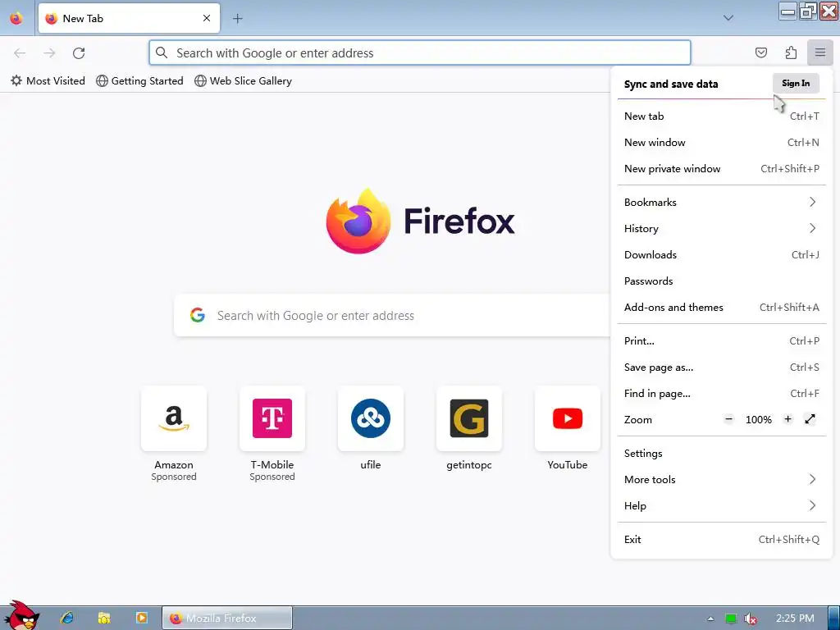The height and width of the screenshot is (630, 840).
Task: Click Sign In for sync
Action: pos(796,83)
